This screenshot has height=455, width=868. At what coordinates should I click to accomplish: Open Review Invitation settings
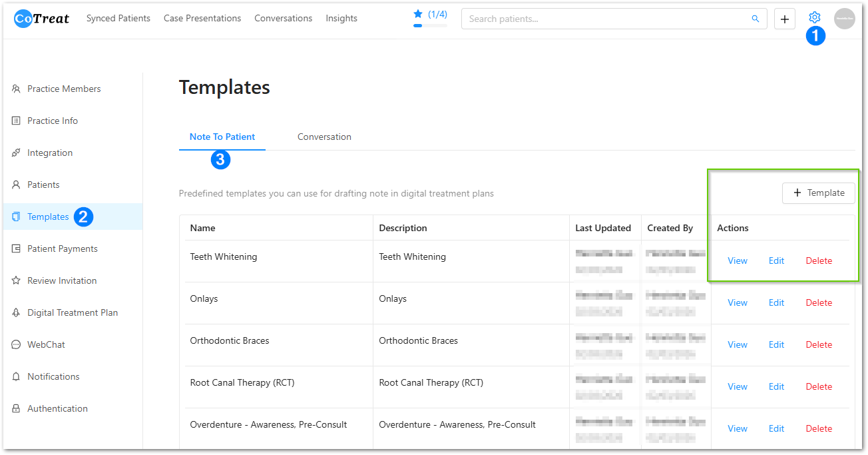(62, 280)
